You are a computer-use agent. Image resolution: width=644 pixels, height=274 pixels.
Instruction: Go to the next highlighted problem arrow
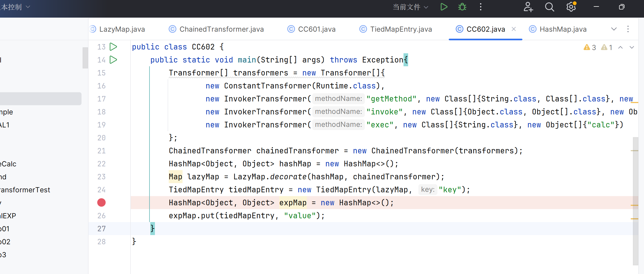tap(632, 48)
